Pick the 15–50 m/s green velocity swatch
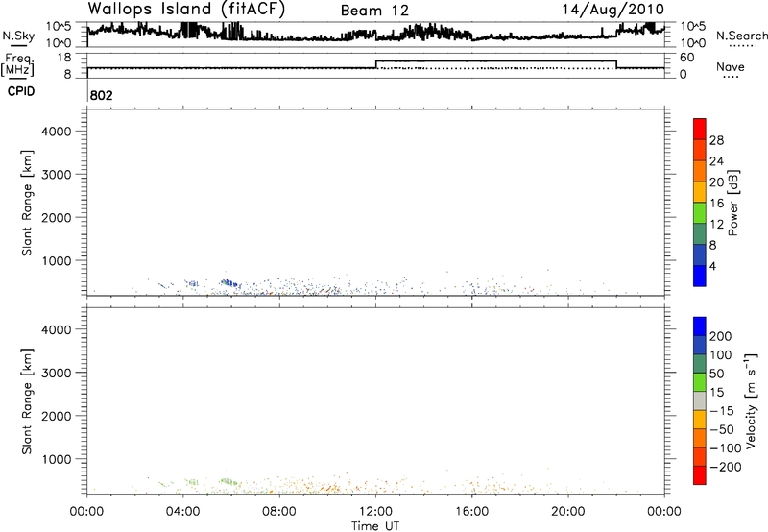The height and width of the screenshot is (532, 768). [x=700, y=382]
